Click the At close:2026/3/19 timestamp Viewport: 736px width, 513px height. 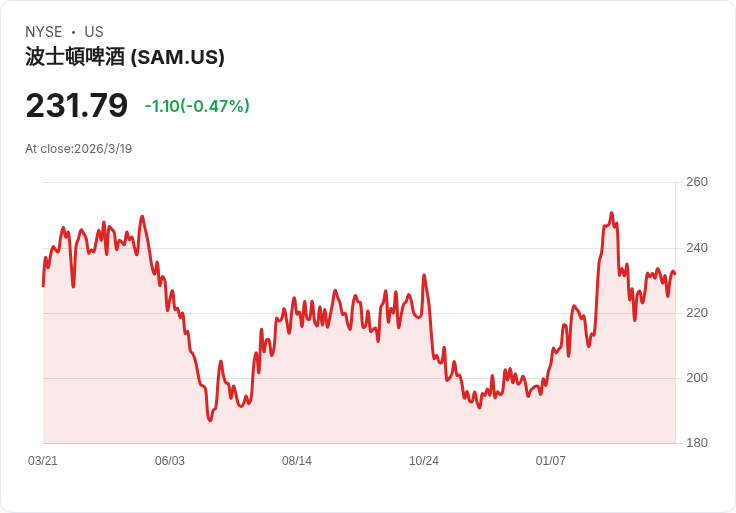78,149
